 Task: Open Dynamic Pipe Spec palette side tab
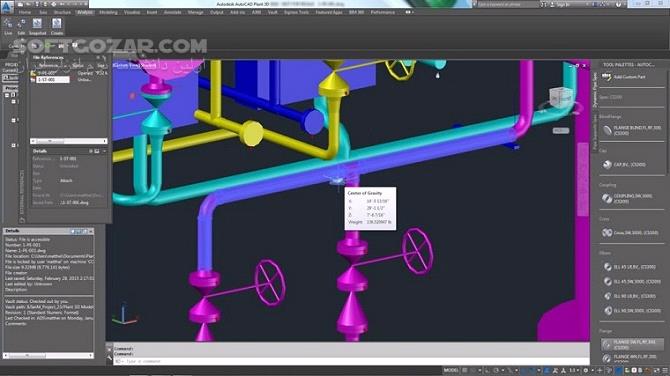(595, 90)
